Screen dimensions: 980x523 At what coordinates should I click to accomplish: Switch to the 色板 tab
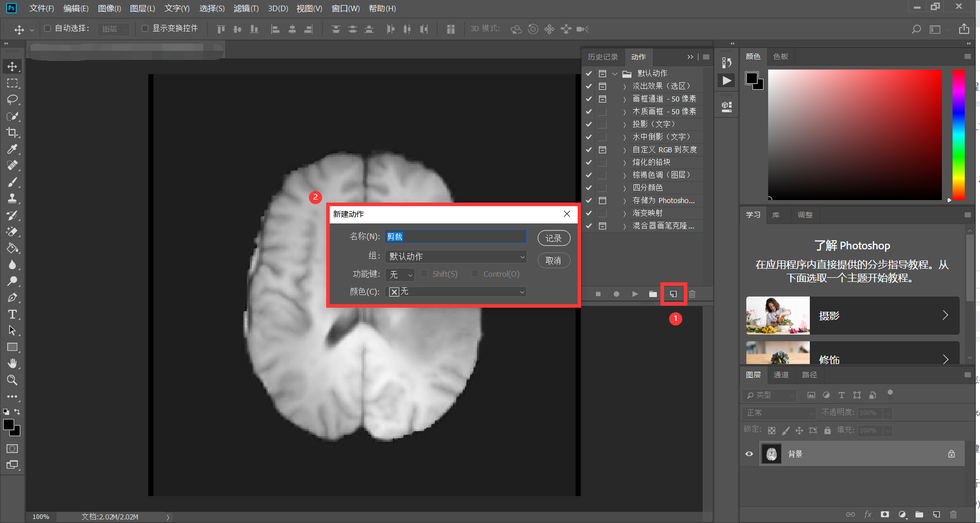[x=781, y=56]
